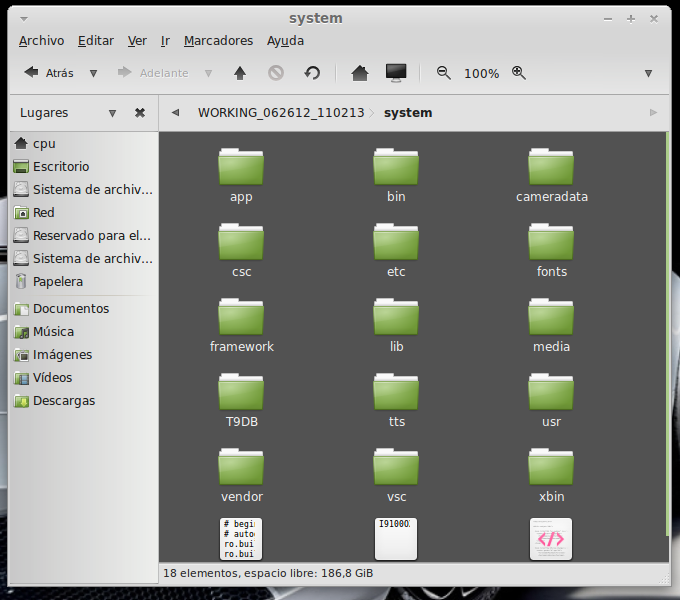Open the Archivo menu
Viewport: 680px width, 600px height.
42,41
